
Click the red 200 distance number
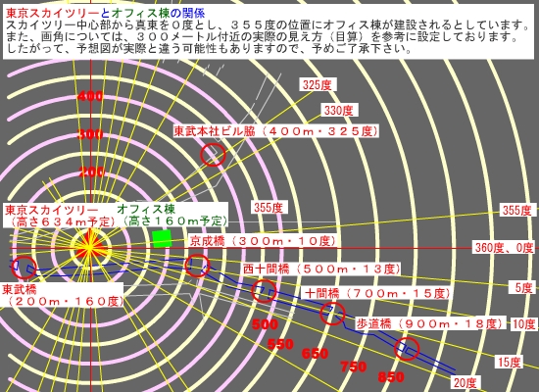click(91, 171)
